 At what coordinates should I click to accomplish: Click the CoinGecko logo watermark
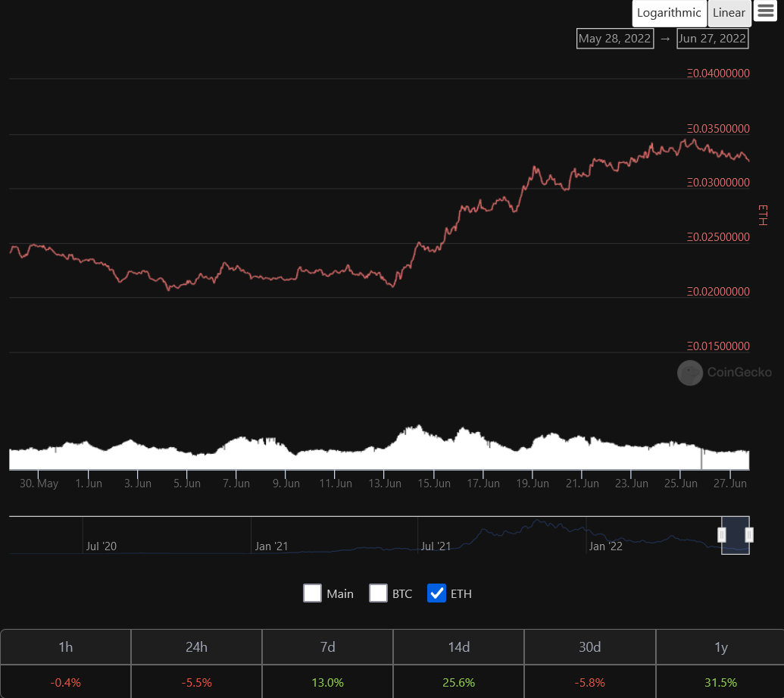click(x=724, y=372)
